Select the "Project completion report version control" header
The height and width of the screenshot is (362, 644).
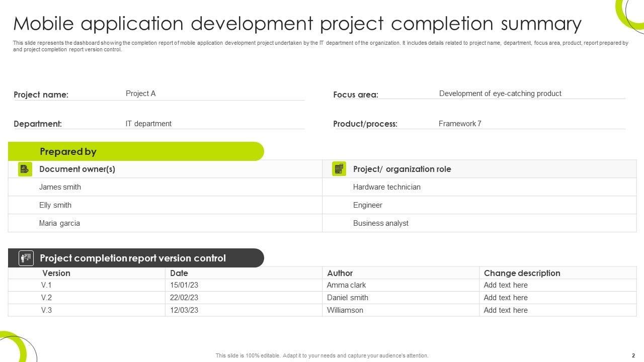coord(136,258)
